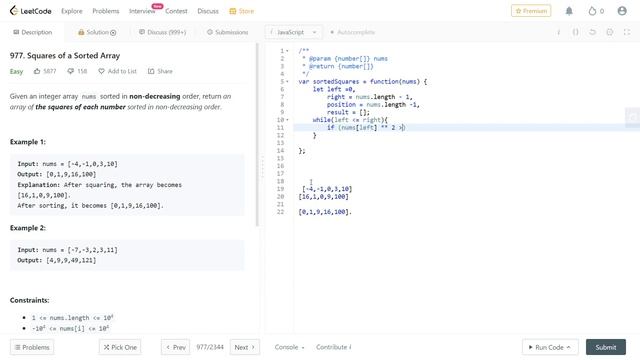Click the problem title 977. Squares of a Sorted Array

coord(65,56)
